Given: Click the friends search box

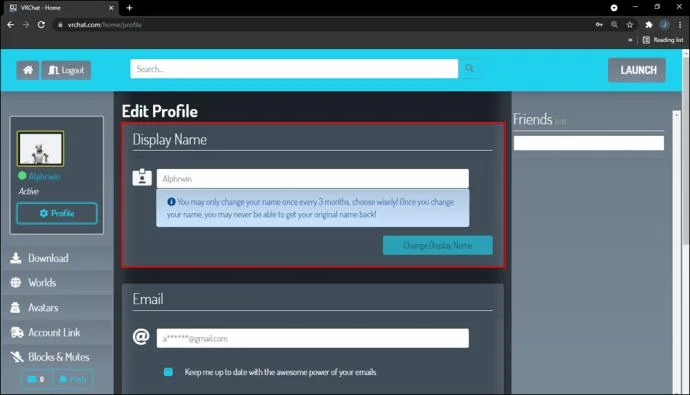Looking at the screenshot, I should coord(588,143).
